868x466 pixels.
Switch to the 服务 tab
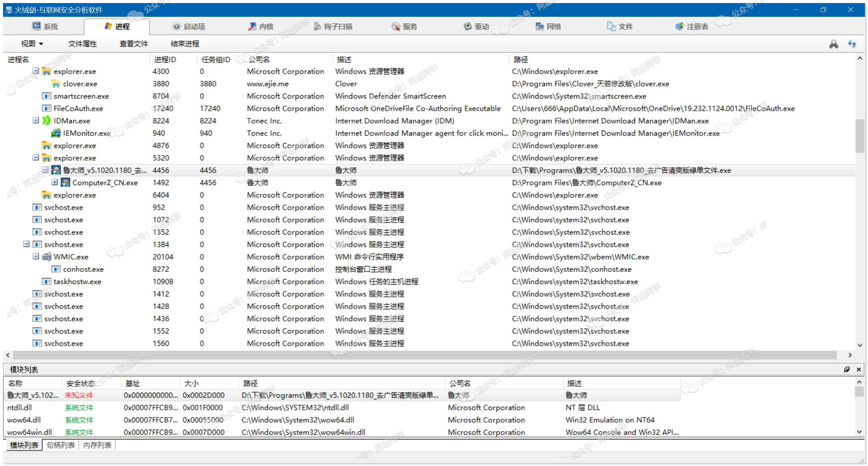(x=404, y=26)
